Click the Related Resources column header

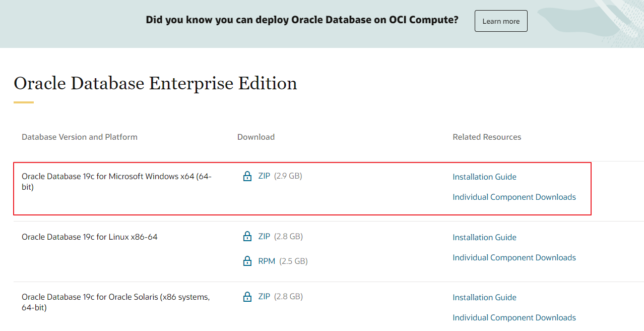(487, 137)
